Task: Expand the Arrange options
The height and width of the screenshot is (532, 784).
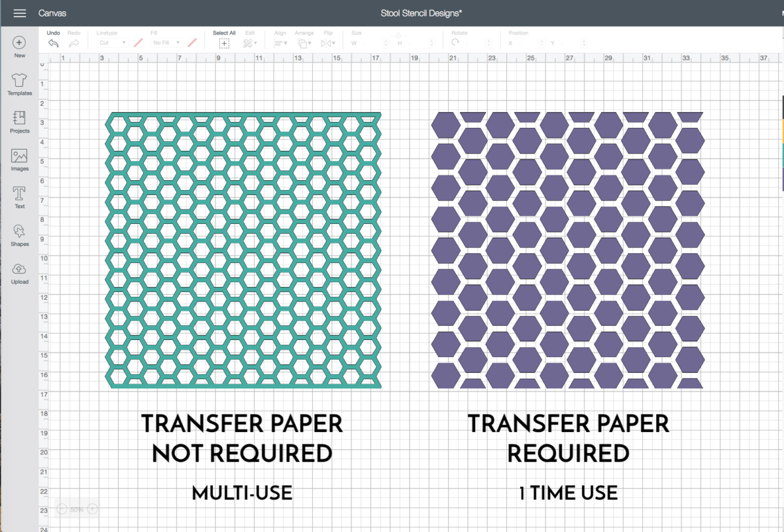Action: 304,42
